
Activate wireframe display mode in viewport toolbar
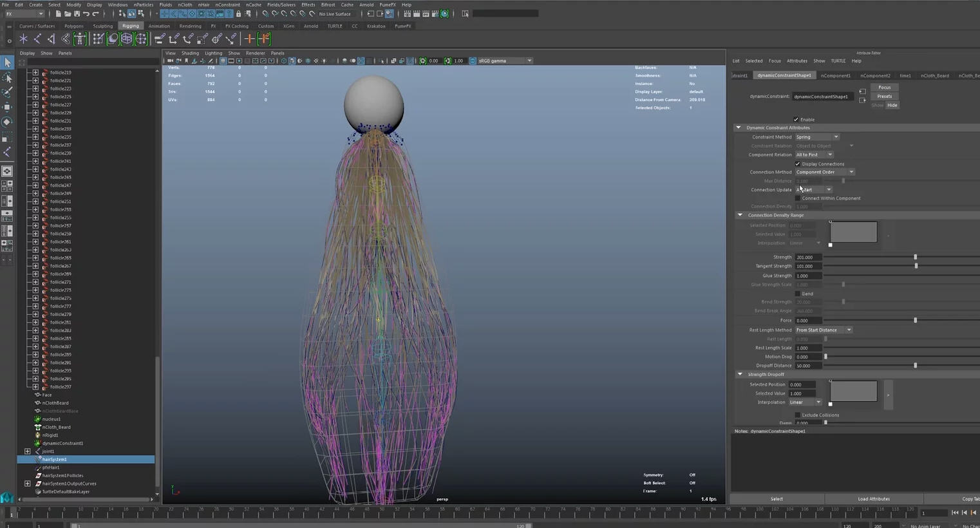[224, 61]
